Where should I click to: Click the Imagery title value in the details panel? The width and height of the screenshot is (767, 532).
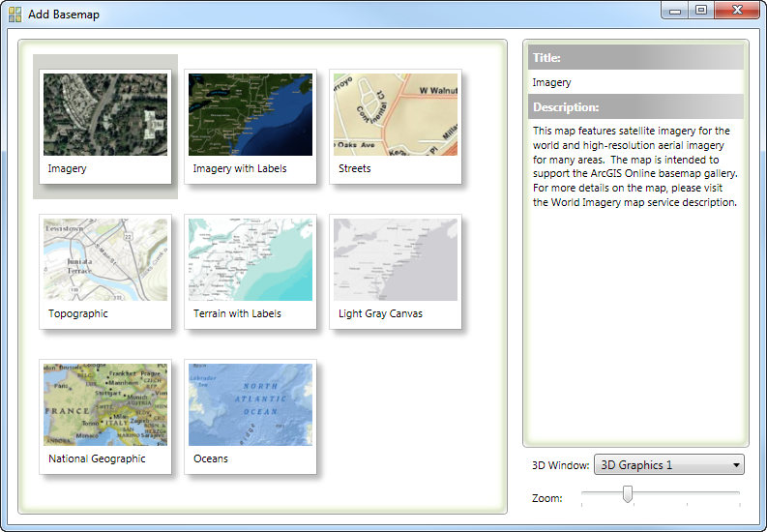pyautogui.click(x=552, y=83)
